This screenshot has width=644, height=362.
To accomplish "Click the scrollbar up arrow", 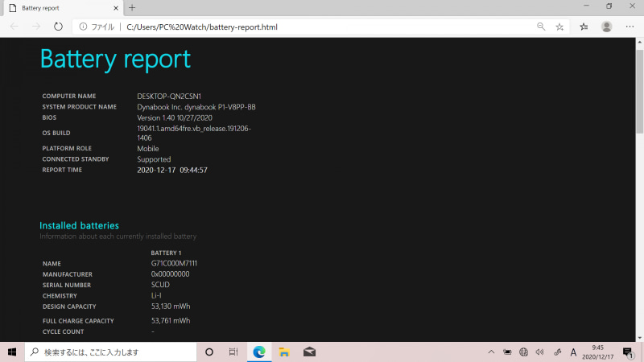I will 639,42.
